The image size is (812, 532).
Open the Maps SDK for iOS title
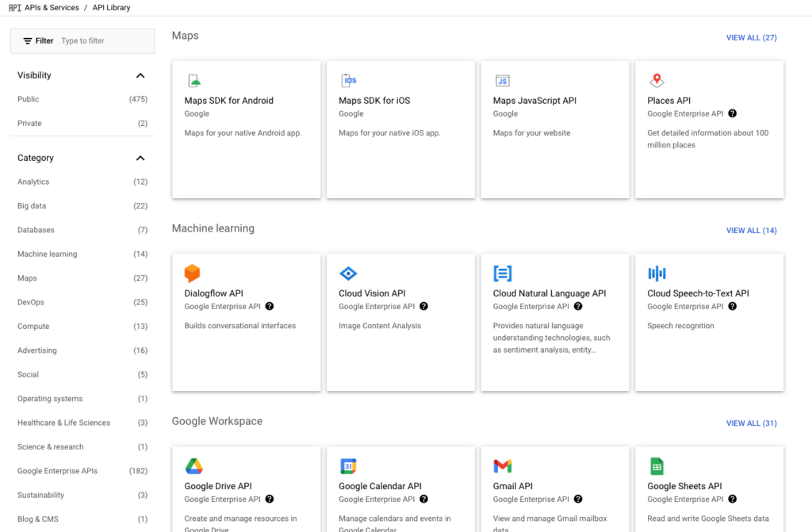tap(374, 101)
